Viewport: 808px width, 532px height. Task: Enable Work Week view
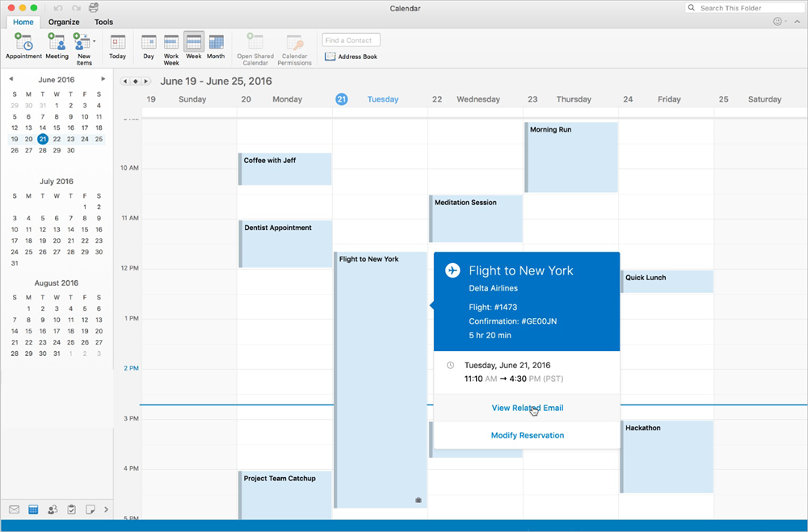point(170,47)
